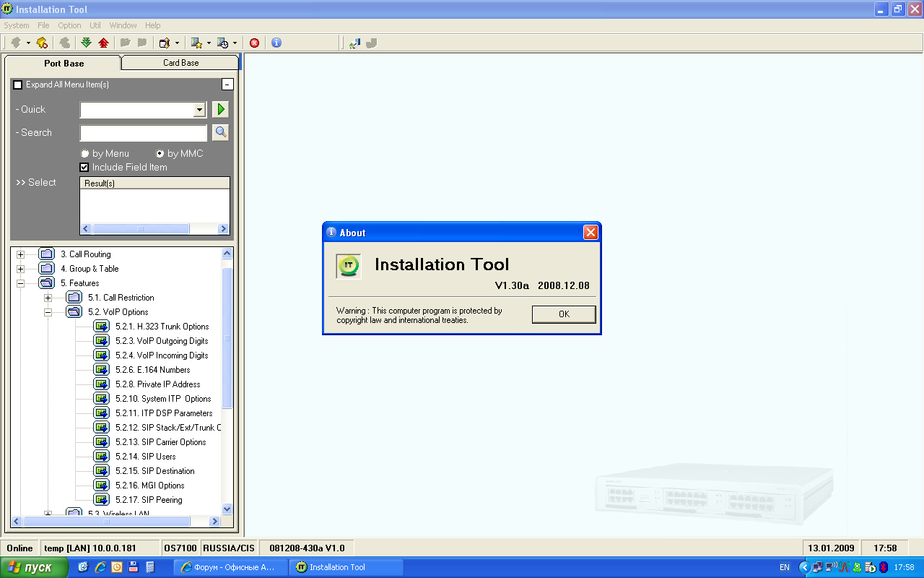Open the Util menu
Screen dimensions: 924x578
pos(95,25)
